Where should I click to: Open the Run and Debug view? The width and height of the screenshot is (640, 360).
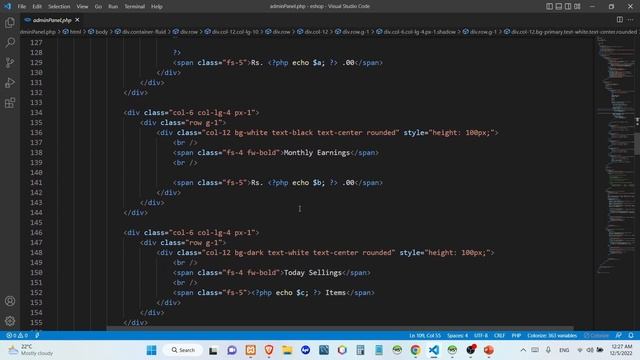[10, 82]
